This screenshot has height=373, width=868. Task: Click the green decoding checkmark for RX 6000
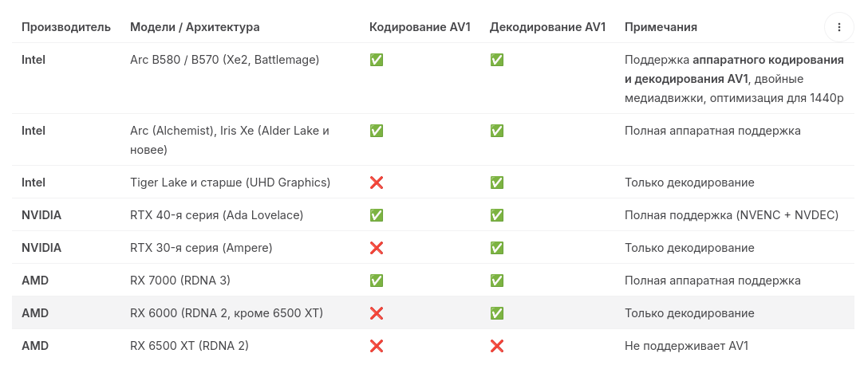click(497, 313)
